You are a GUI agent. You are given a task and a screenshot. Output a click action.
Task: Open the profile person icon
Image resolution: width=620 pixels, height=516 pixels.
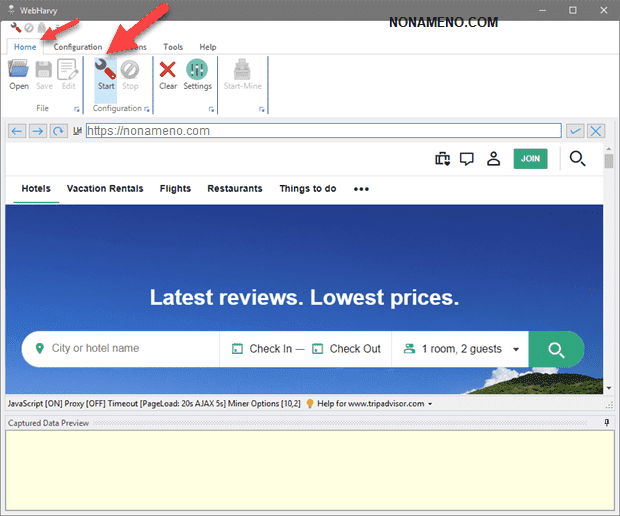pos(493,159)
